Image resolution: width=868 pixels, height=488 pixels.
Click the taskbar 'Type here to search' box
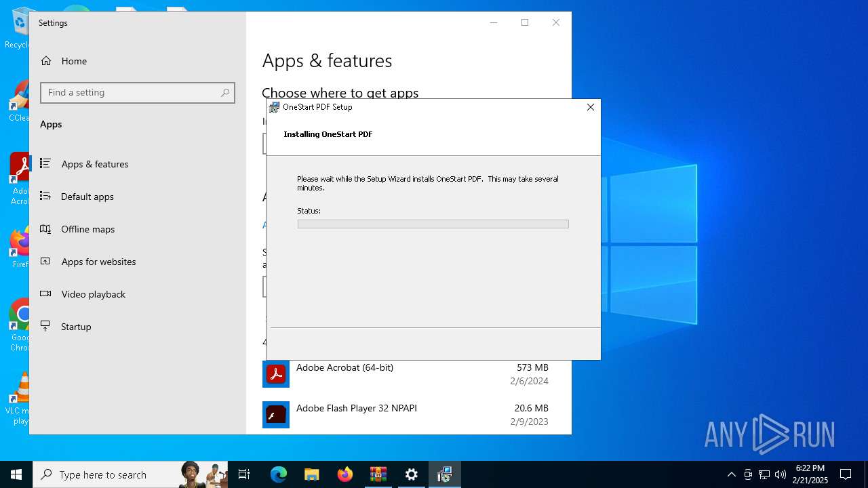tap(130, 474)
